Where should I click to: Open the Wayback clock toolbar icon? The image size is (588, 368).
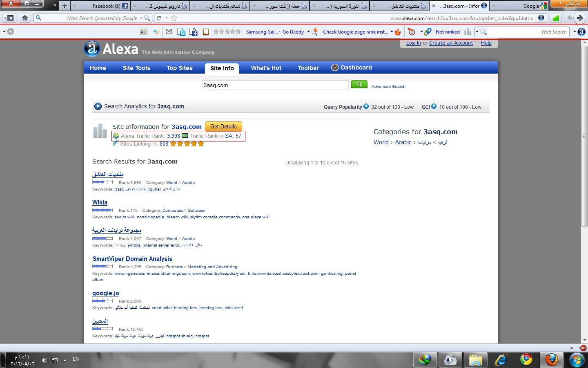coord(412,31)
